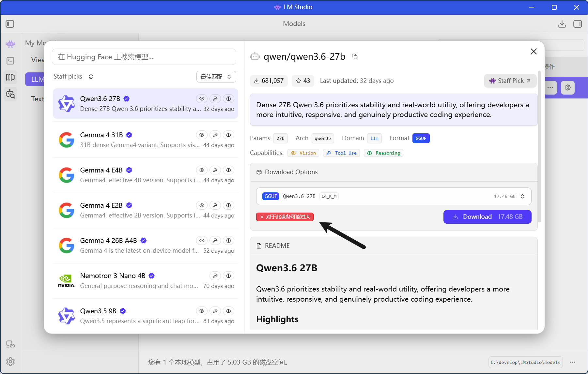Click the settings gear in Models action row
The height and width of the screenshot is (374, 588).
pos(568,88)
